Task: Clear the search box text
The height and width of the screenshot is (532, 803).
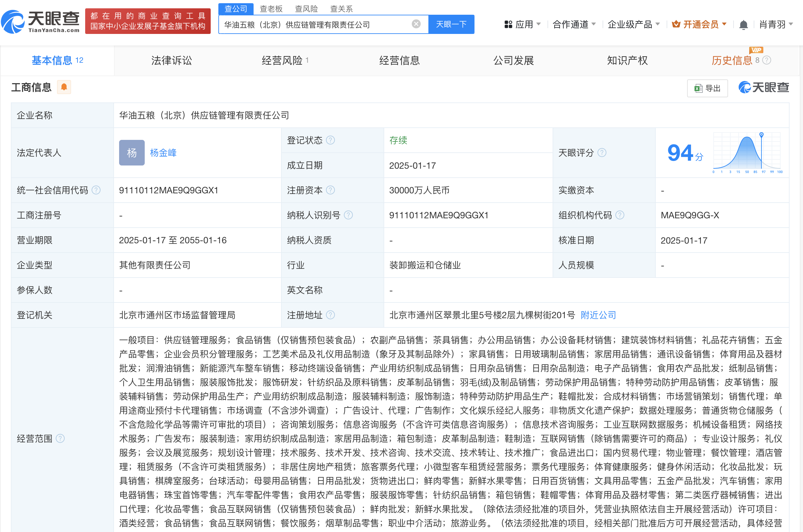Action: click(416, 24)
